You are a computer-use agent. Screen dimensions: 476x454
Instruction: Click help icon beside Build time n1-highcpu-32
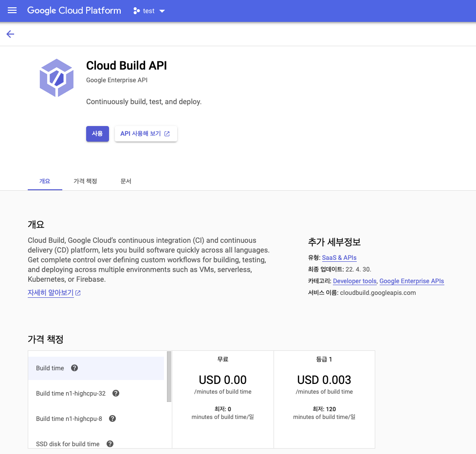coord(116,393)
